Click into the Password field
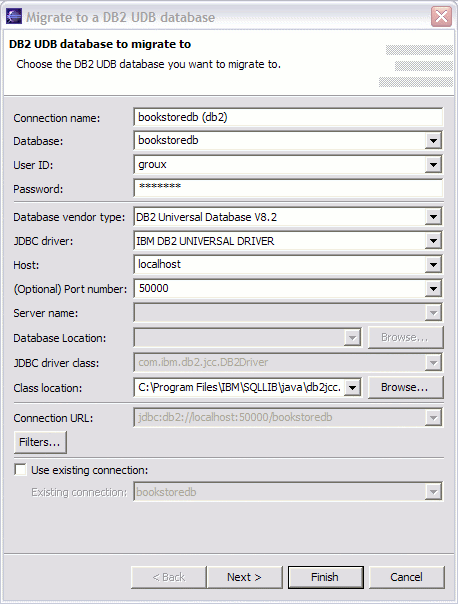Image resolution: width=458 pixels, height=604 pixels. pos(288,188)
